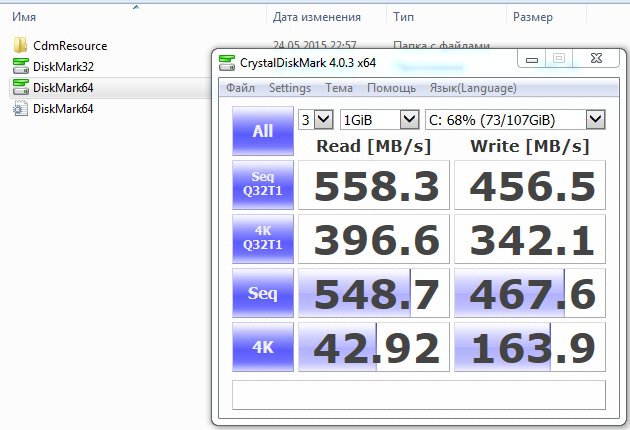Open the Settings menu
Screen dimensions: 630x430
pos(290,88)
